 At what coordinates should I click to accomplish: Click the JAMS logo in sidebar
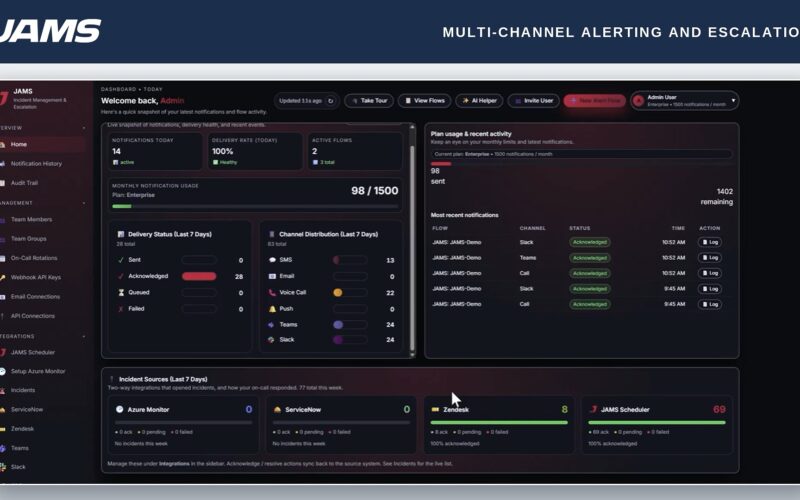pos(4,98)
